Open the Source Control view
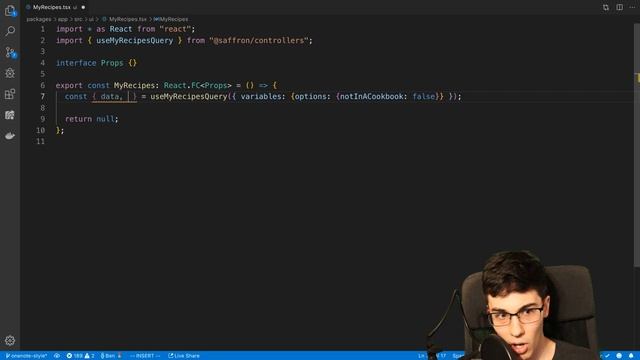 [x=10, y=52]
